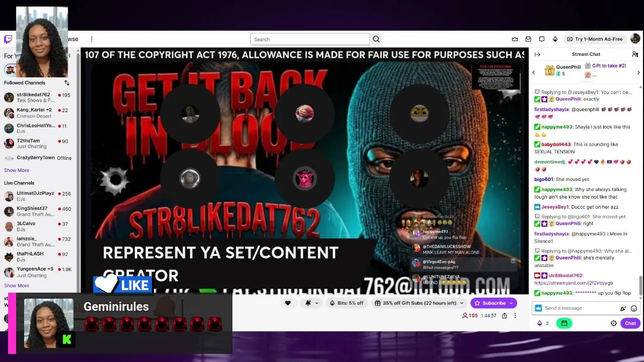Click the Send a message field
644x362 pixels.
pos(587,308)
